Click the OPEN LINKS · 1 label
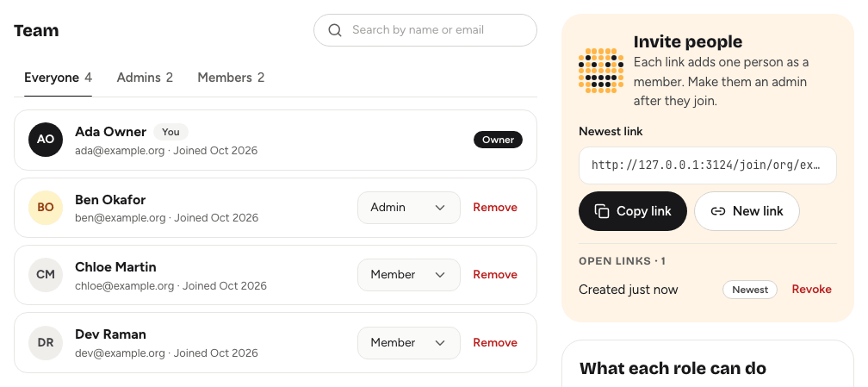This screenshot has width=868, height=387. tap(623, 261)
